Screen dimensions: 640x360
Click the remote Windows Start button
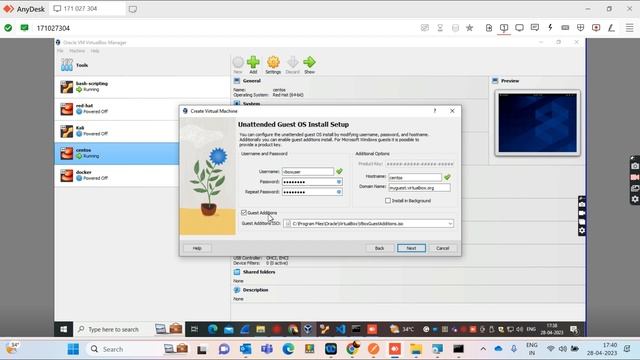(63, 329)
